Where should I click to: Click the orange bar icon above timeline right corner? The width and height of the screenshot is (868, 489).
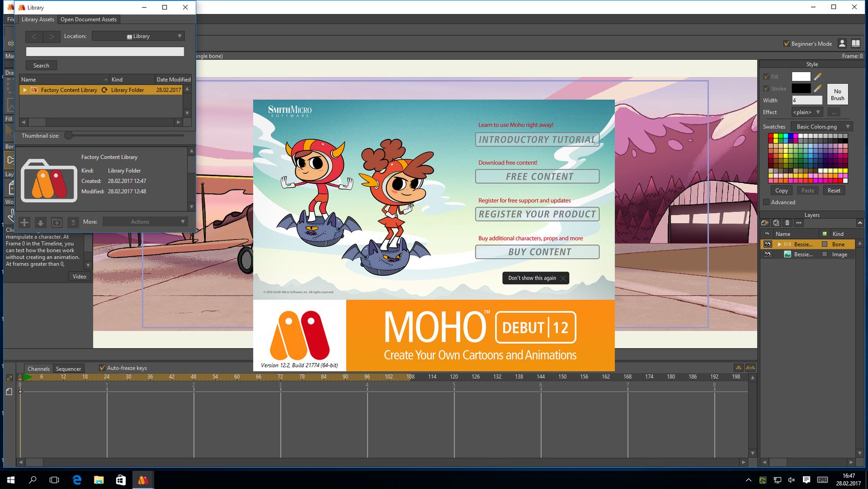(x=750, y=368)
